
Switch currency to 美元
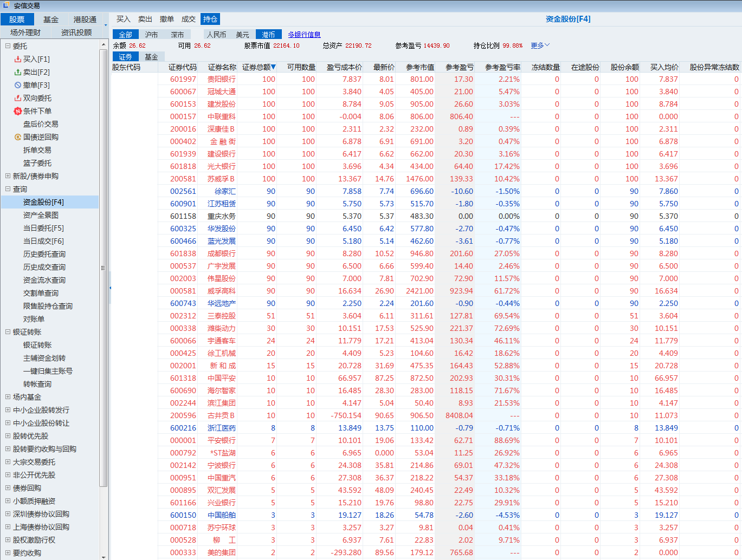[243, 35]
